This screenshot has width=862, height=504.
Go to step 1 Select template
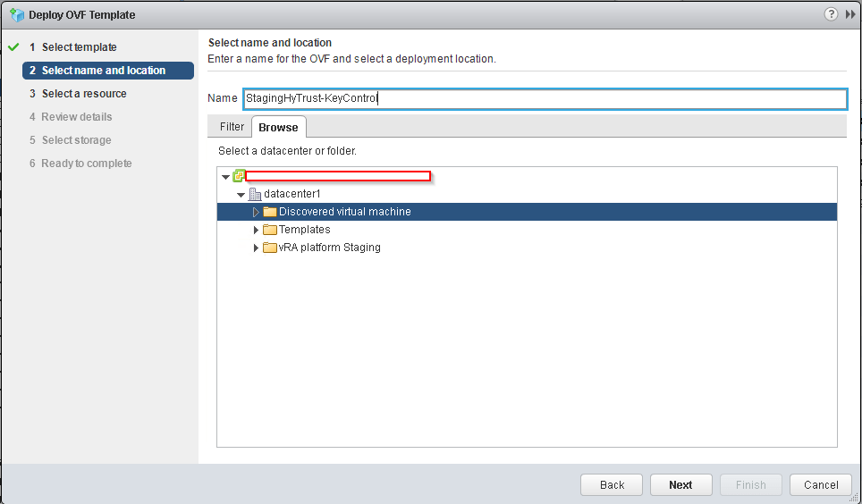(79, 47)
